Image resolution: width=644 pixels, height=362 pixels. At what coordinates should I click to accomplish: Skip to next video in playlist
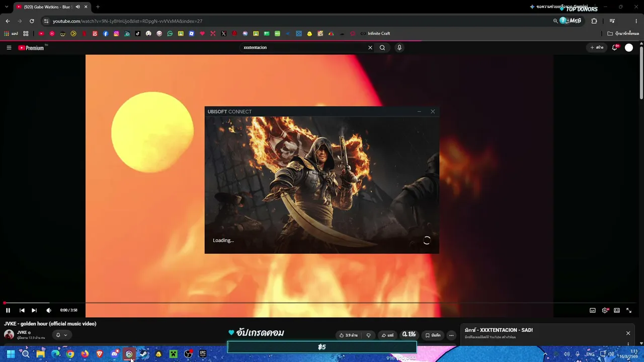(34, 310)
